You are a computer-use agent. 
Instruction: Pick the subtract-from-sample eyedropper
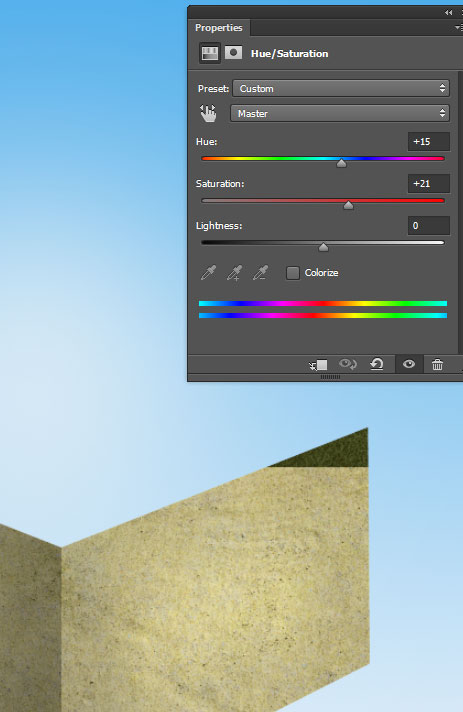click(x=260, y=273)
